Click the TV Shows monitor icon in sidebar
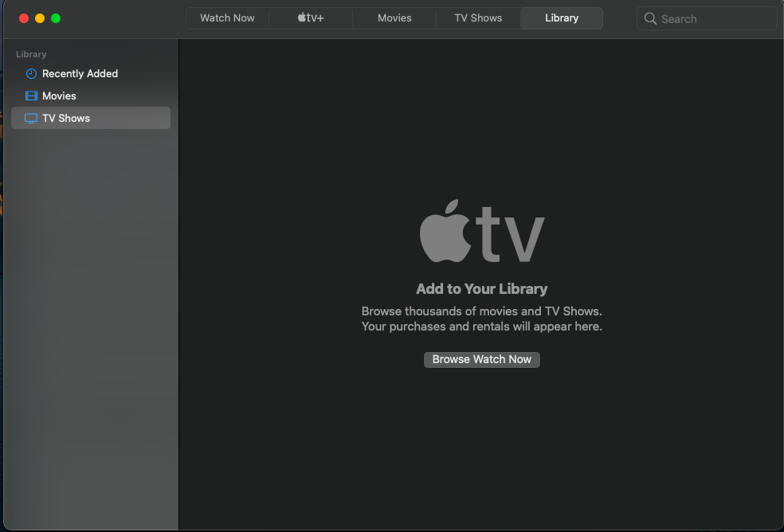The image size is (784, 532). pos(31,119)
